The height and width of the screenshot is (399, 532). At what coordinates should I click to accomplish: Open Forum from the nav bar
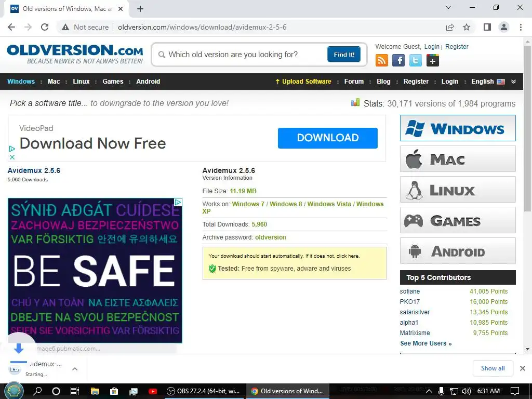(x=354, y=82)
